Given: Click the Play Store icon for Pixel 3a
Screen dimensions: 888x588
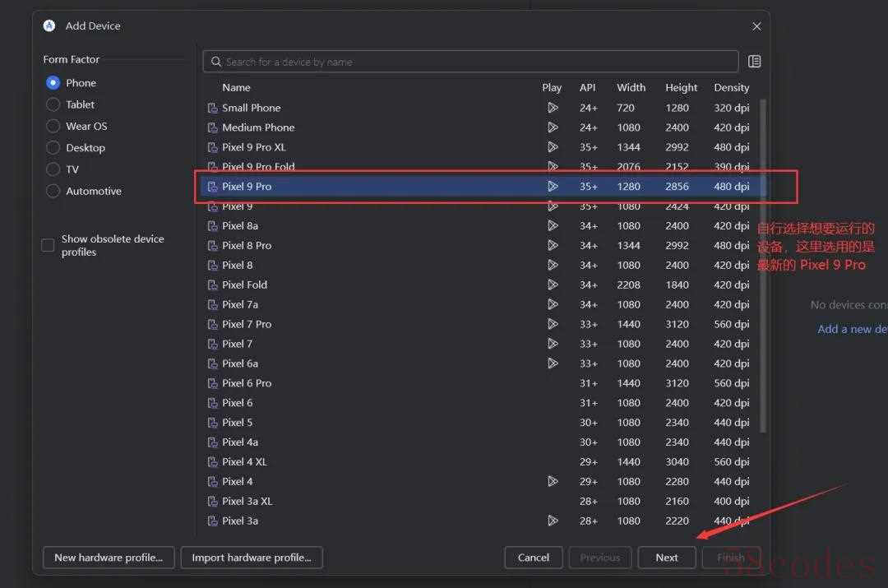Looking at the screenshot, I should coord(553,521).
